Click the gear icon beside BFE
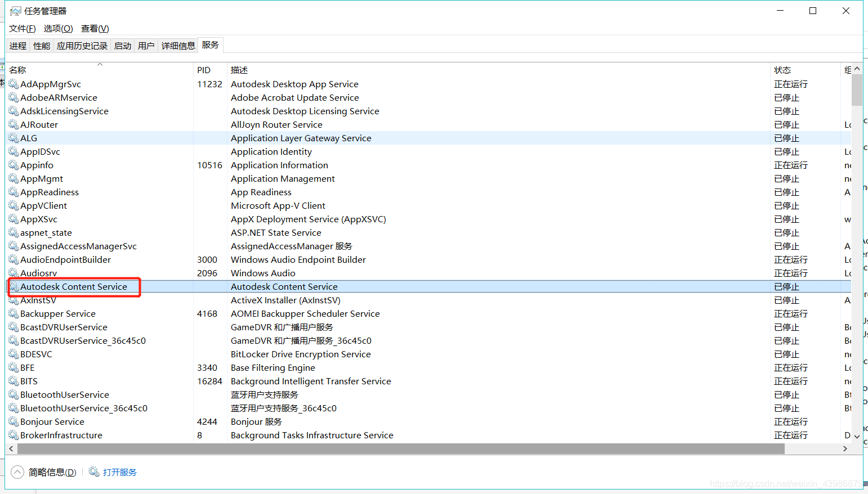Screen dimensions: 868x494 coord(14,367)
